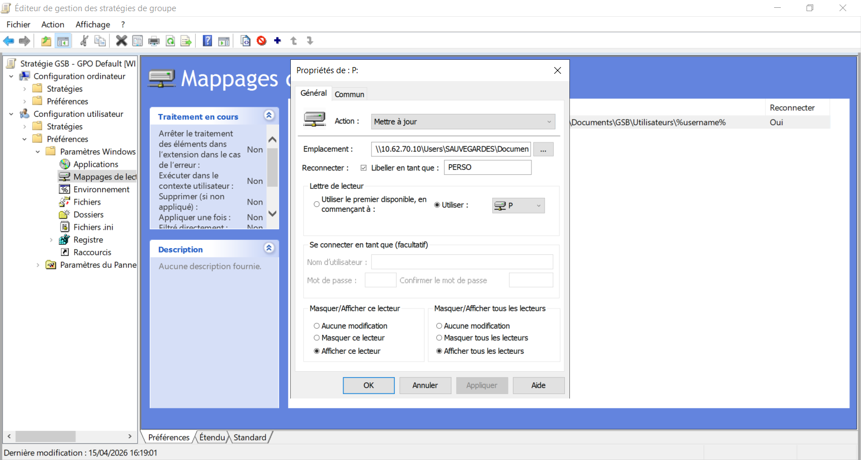
Task: Click the blue question mark Help icon
Action: coord(207,41)
